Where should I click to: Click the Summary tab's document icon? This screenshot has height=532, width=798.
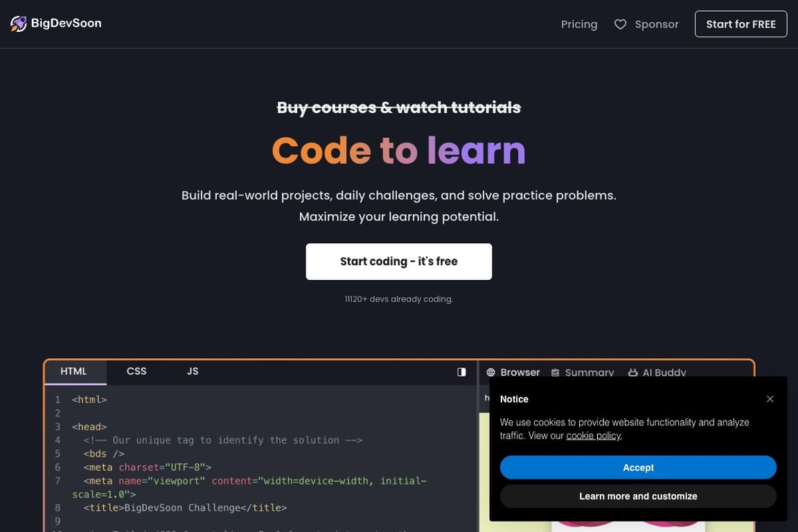coord(556,373)
